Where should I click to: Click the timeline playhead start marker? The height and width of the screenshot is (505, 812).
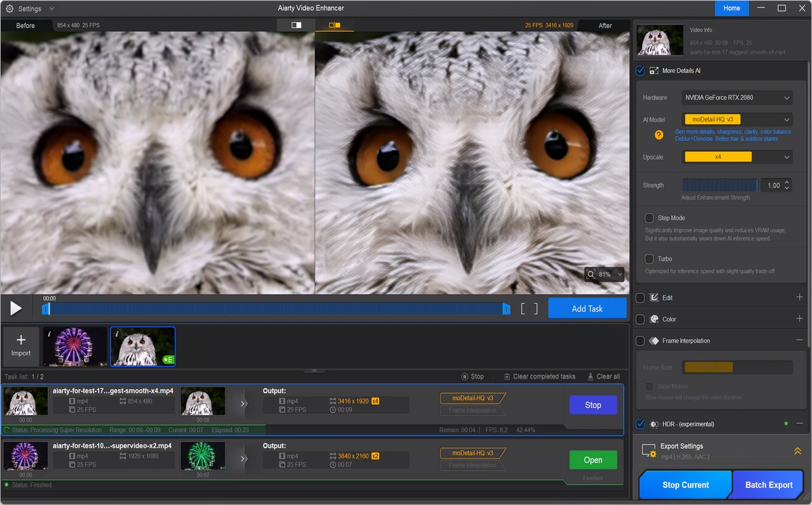[x=46, y=309]
